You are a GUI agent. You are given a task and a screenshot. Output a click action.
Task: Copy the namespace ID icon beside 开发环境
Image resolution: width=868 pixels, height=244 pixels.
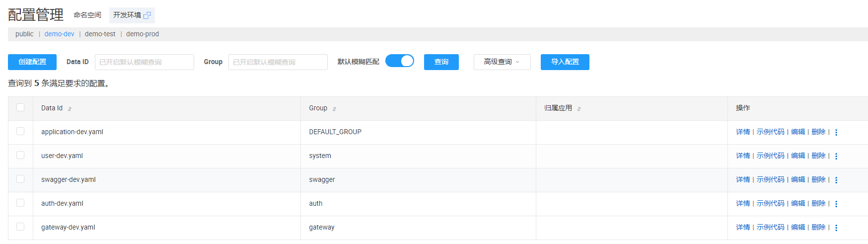click(x=147, y=15)
